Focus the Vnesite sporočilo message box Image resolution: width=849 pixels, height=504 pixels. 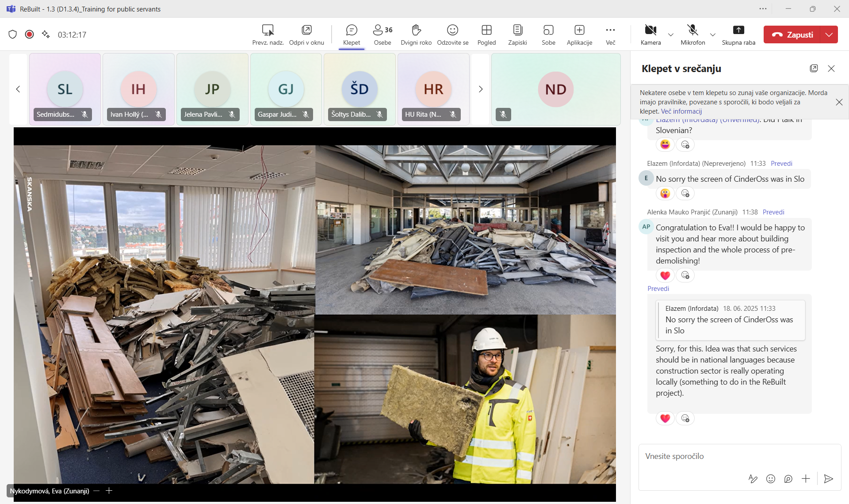click(739, 456)
